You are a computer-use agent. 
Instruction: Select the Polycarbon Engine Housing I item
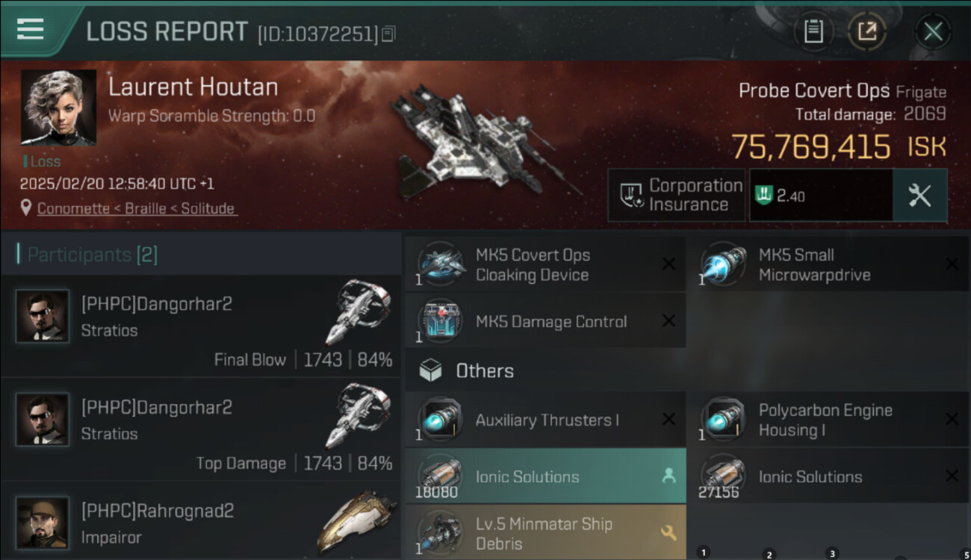pyautogui.click(x=828, y=420)
